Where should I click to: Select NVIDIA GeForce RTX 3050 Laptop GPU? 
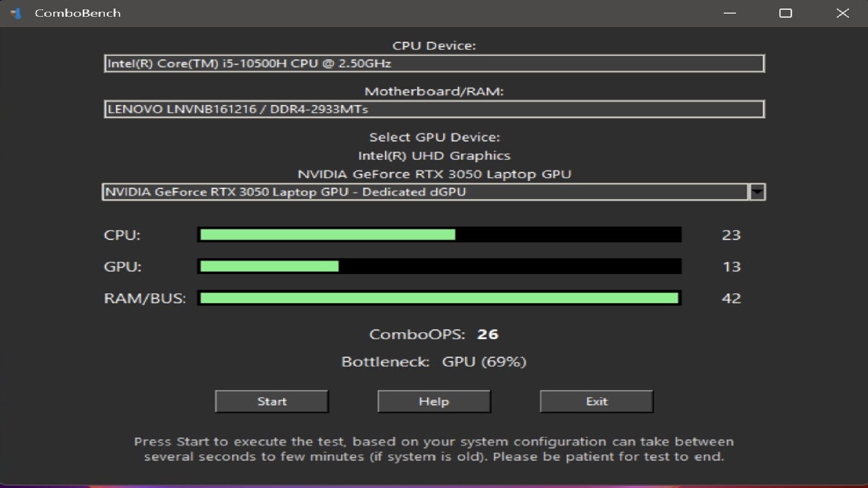click(434, 174)
